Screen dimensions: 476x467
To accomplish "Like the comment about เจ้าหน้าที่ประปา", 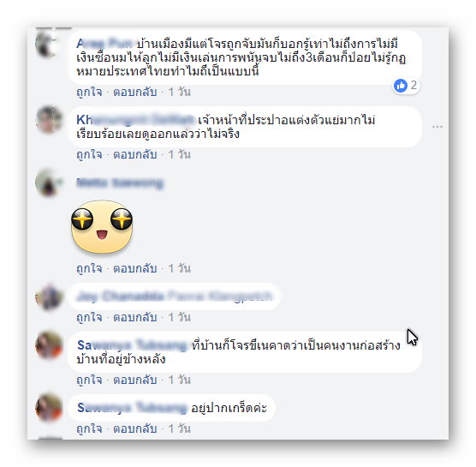I will tap(89, 154).
